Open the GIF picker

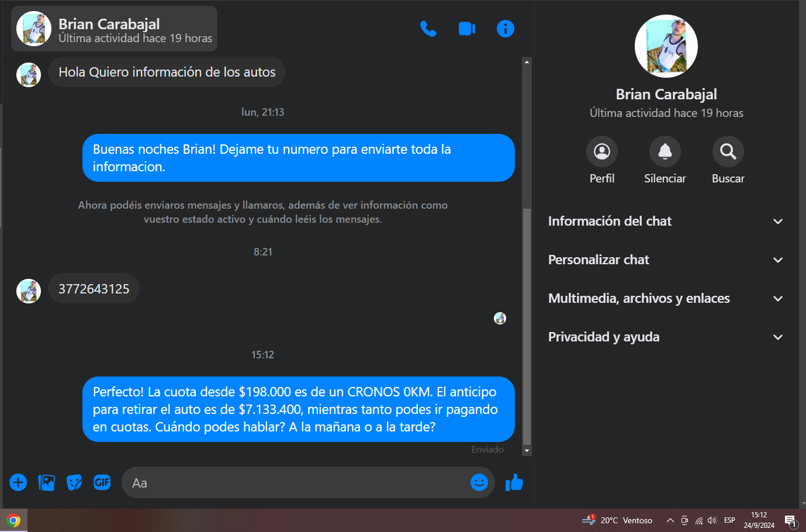click(x=102, y=482)
